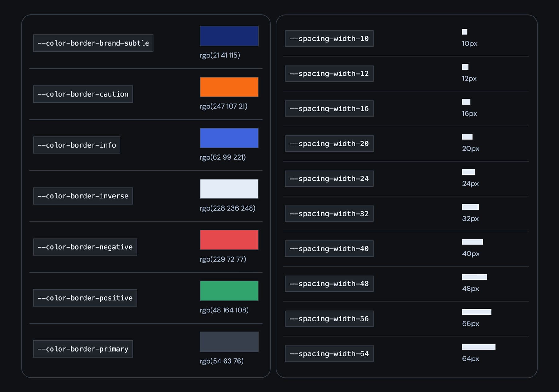Viewport: 559px width, 392px height.
Task: Select the --spacing-width-24 token name
Action: 329,179
